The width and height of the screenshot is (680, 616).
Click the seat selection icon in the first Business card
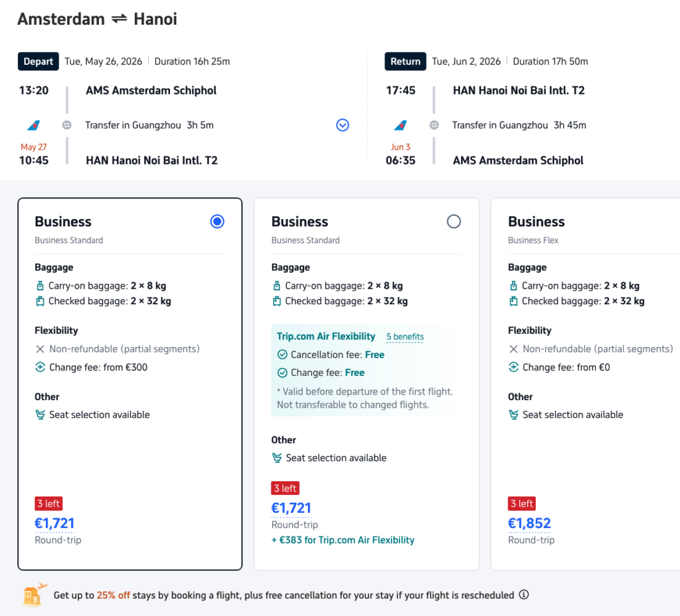(x=40, y=415)
